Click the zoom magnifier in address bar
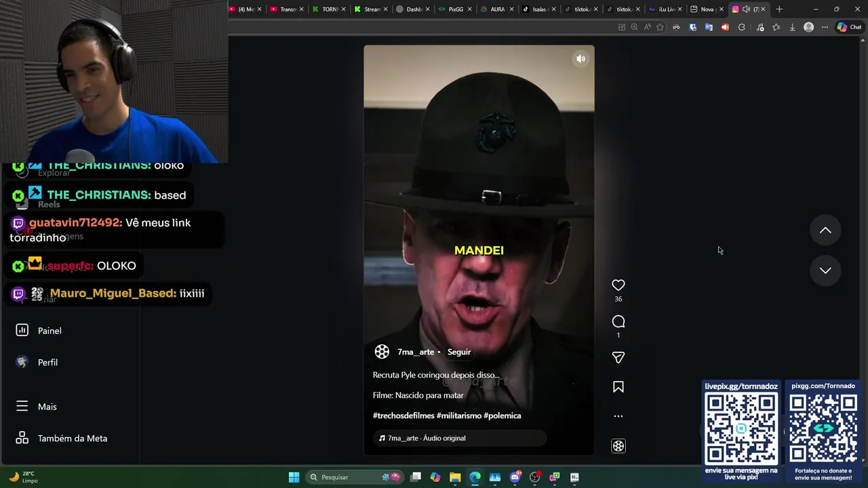Image resolution: width=868 pixels, height=488 pixels. [634, 27]
